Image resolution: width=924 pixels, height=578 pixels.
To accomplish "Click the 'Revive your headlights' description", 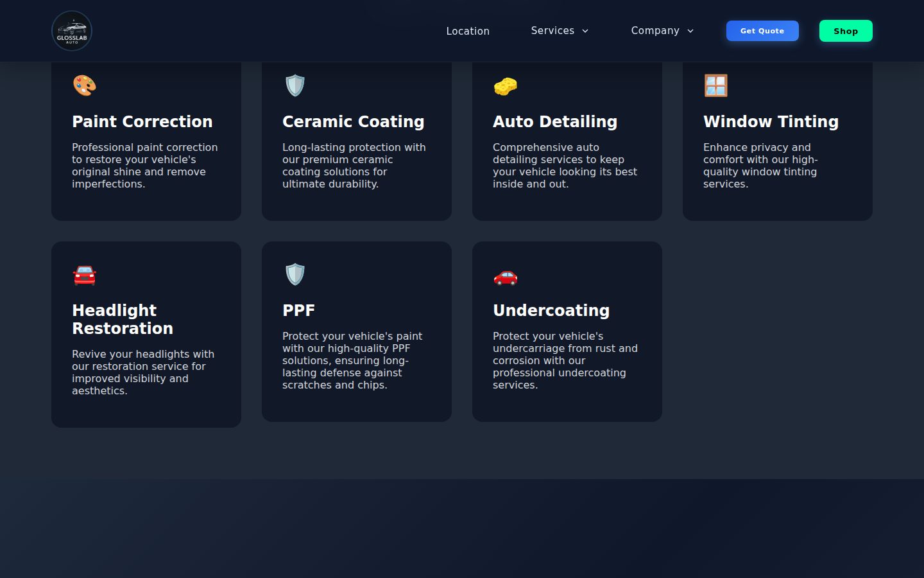I will pos(143,372).
